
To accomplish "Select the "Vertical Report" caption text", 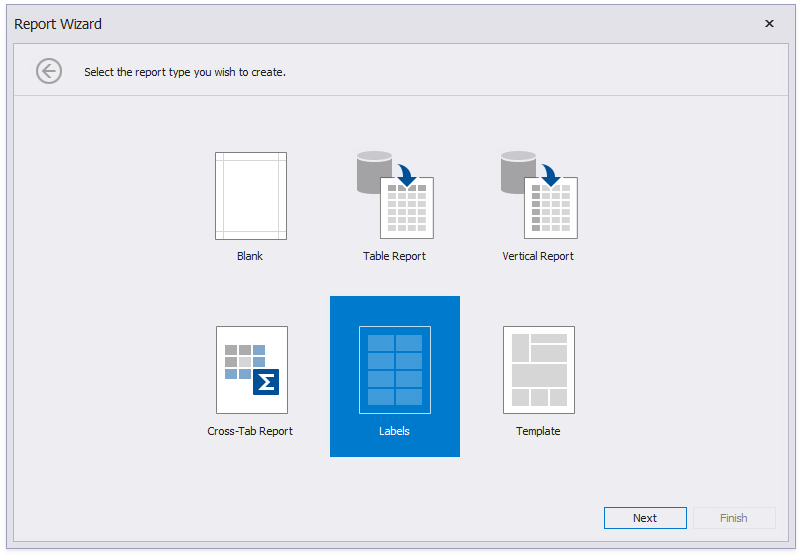I will point(538,256).
